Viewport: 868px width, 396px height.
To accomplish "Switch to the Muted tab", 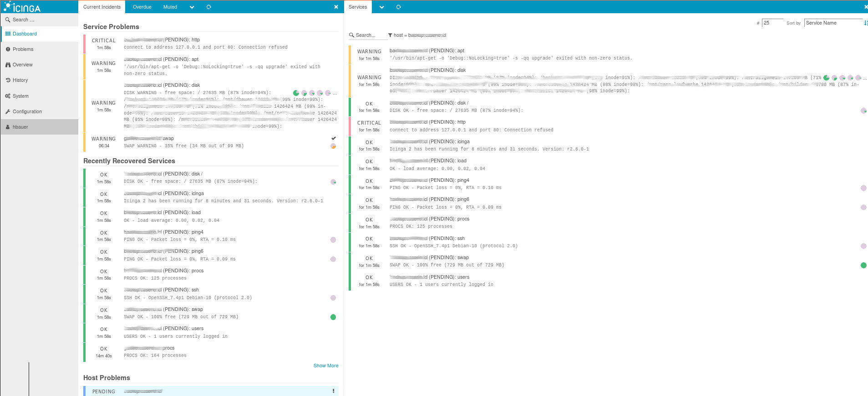I will click(170, 7).
